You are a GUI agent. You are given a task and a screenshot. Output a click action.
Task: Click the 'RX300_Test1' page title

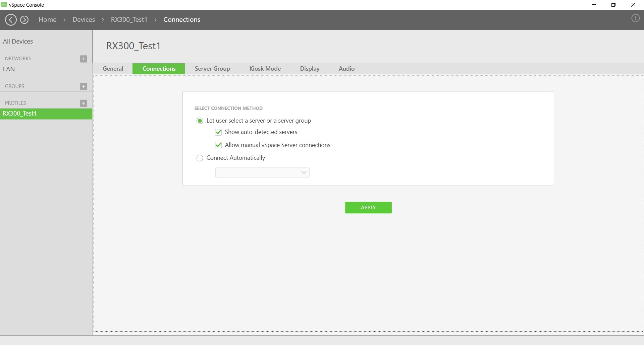tap(133, 46)
